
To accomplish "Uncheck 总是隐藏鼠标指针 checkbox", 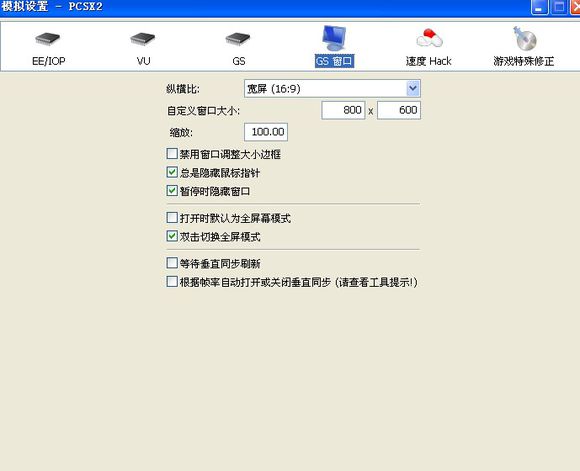I will pos(172,172).
